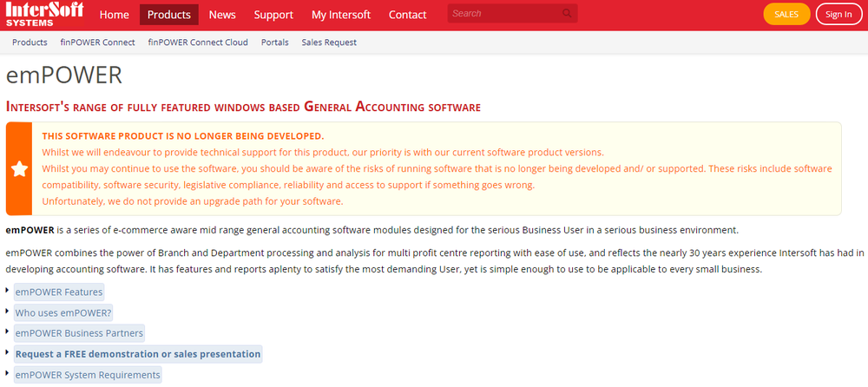Screen dimensions: 868x387
Task: Select Products in the sub-navigation bar
Action: [x=30, y=42]
